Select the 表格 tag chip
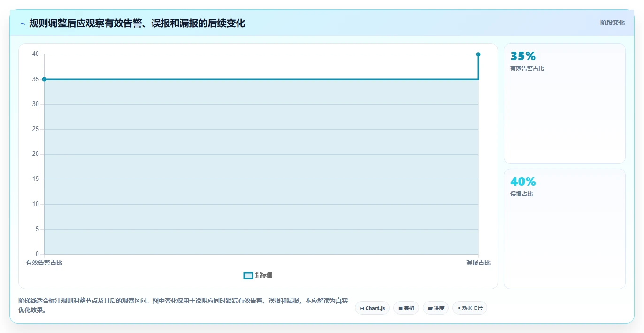Screen dimensions: 644x333 (x=406, y=308)
